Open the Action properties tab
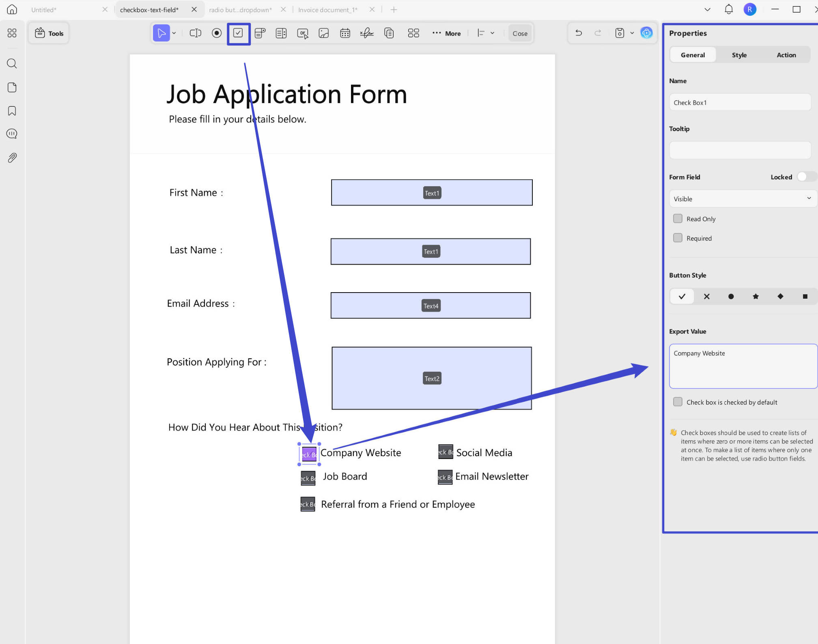Screen dimensions: 818x644 [x=786, y=55]
